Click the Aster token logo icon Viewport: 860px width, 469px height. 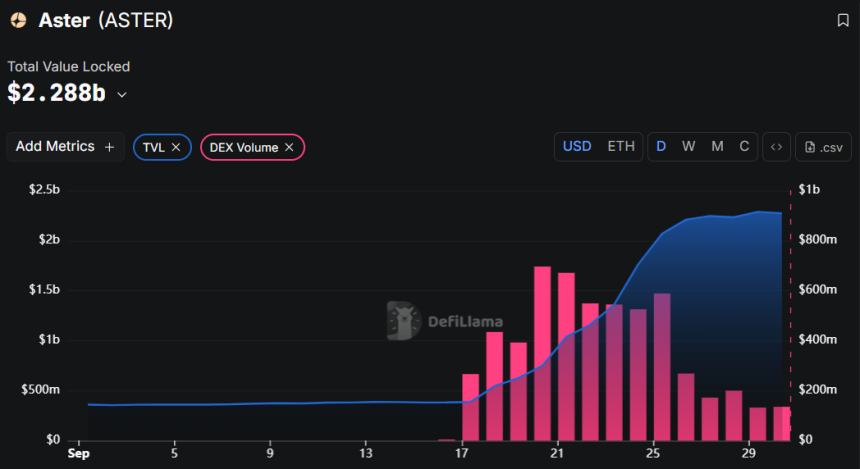click(x=18, y=20)
